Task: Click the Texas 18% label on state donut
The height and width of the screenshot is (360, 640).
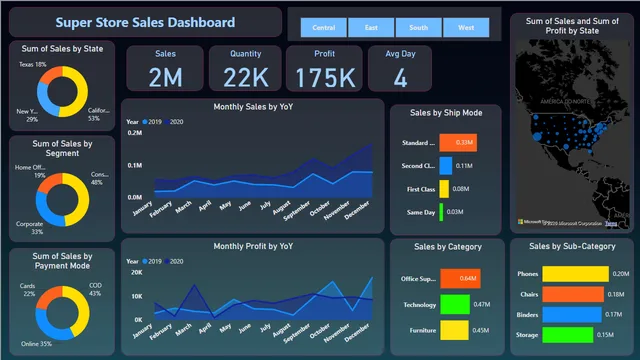Action: [x=33, y=64]
